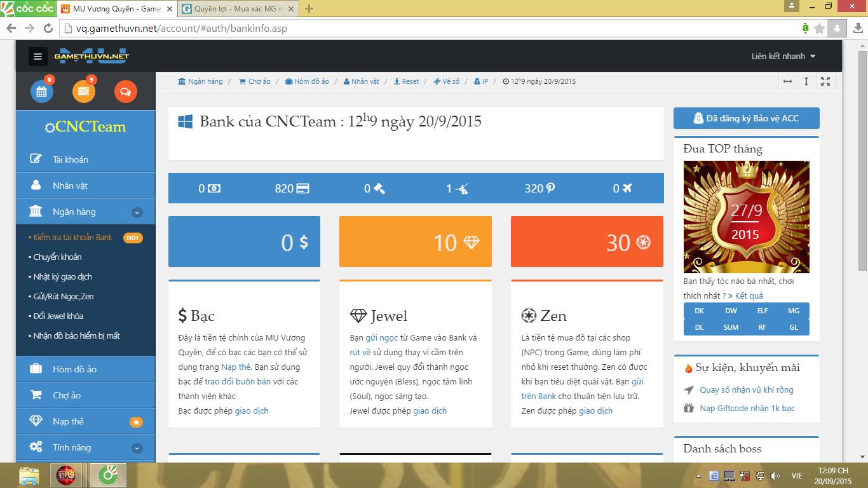The image size is (868, 488).
Task: Click the volume icon in system tray
Action: [x=775, y=476]
